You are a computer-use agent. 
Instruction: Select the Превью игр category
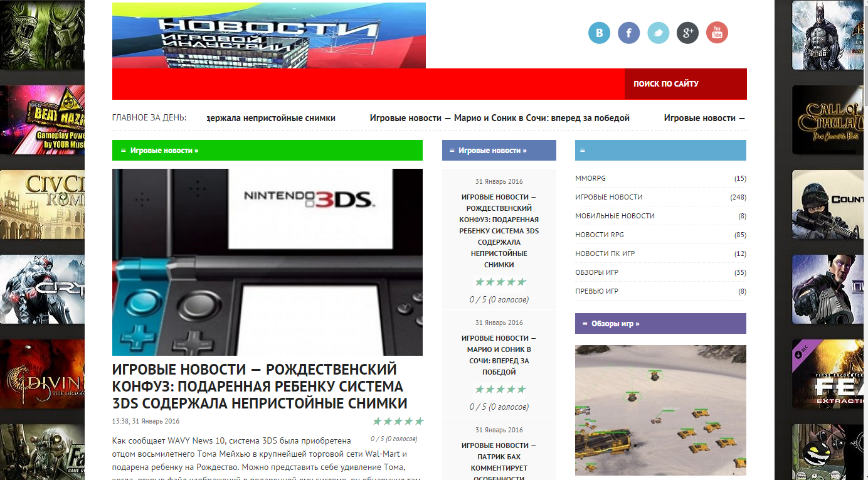pos(596,291)
